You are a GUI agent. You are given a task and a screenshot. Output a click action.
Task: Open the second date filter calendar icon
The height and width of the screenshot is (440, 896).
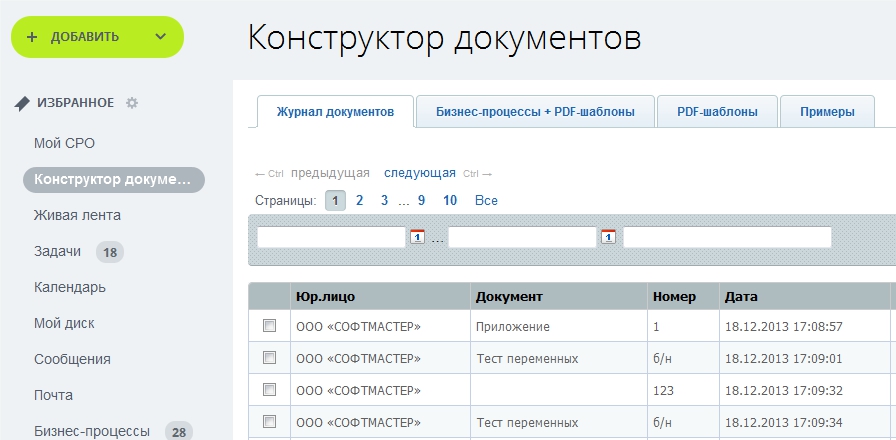(x=607, y=237)
